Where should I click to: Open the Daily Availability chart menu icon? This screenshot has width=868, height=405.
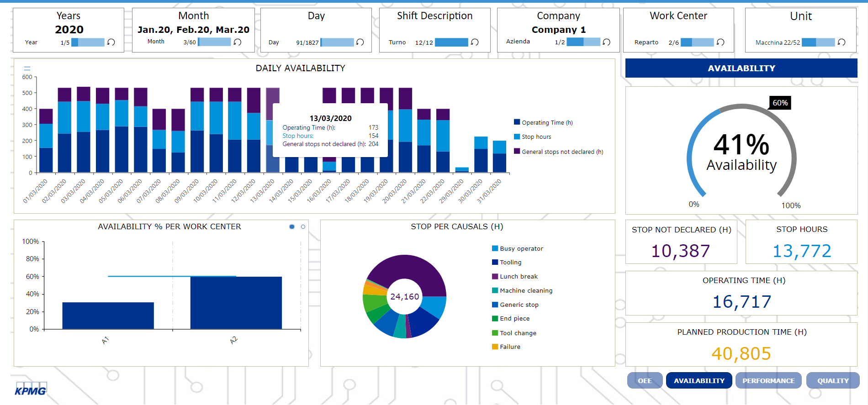pos(27,68)
